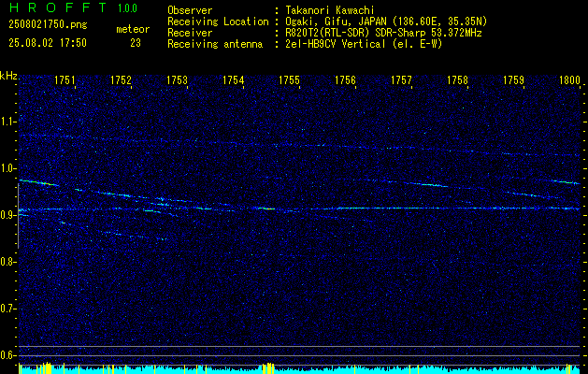The image size is (588, 374).
Task: Click time marker 1759
Action: click(x=514, y=80)
